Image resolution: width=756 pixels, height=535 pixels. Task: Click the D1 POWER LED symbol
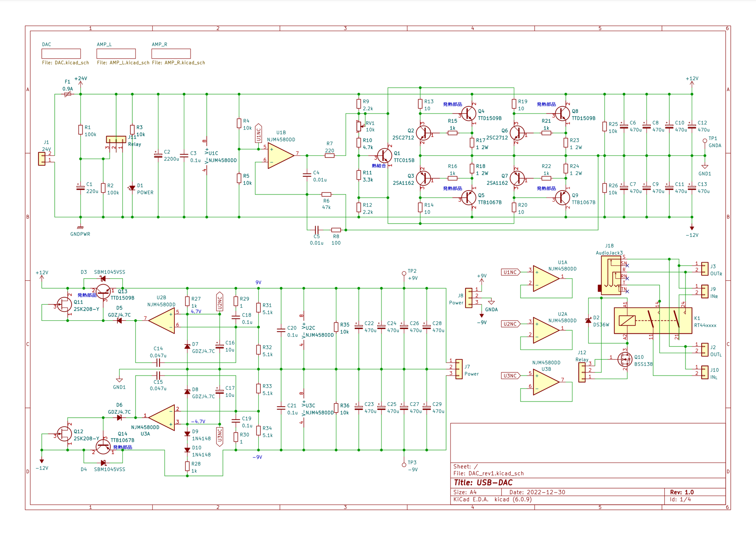pos(132,188)
